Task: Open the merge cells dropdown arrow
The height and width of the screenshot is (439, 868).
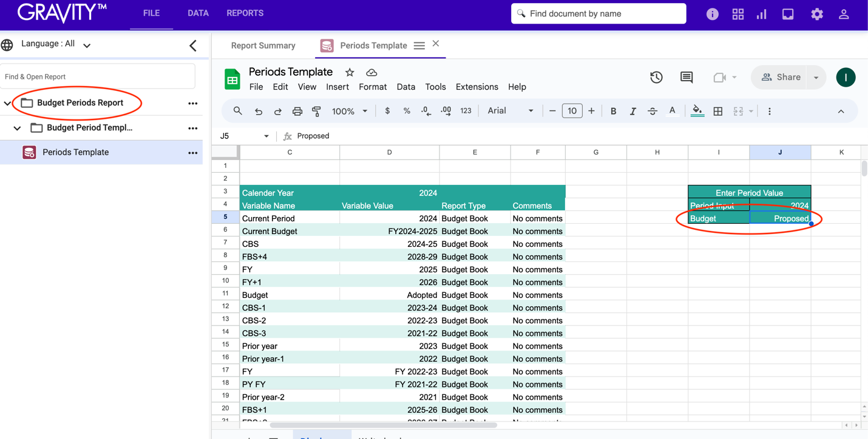Action: [751, 111]
